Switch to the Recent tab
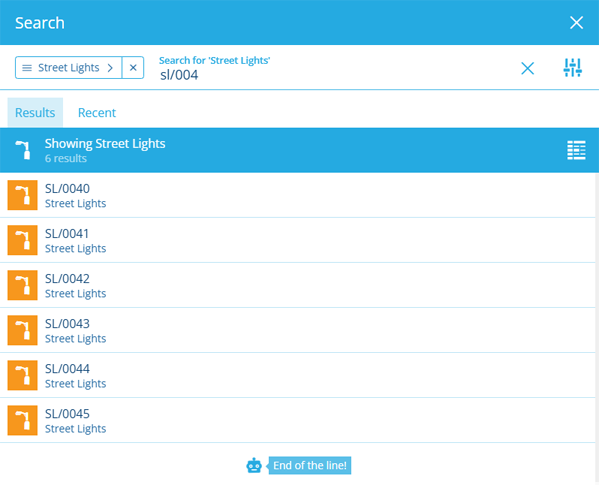Screen dimensions: 599x485 click(97, 113)
